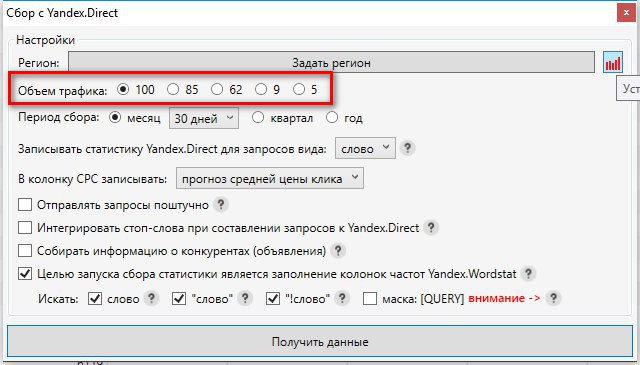Image resolution: width=640 pixels, height=365 pixels.
Task: Enable 'Отправлять запросы поштучно' checkbox
Action: click(x=25, y=205)
